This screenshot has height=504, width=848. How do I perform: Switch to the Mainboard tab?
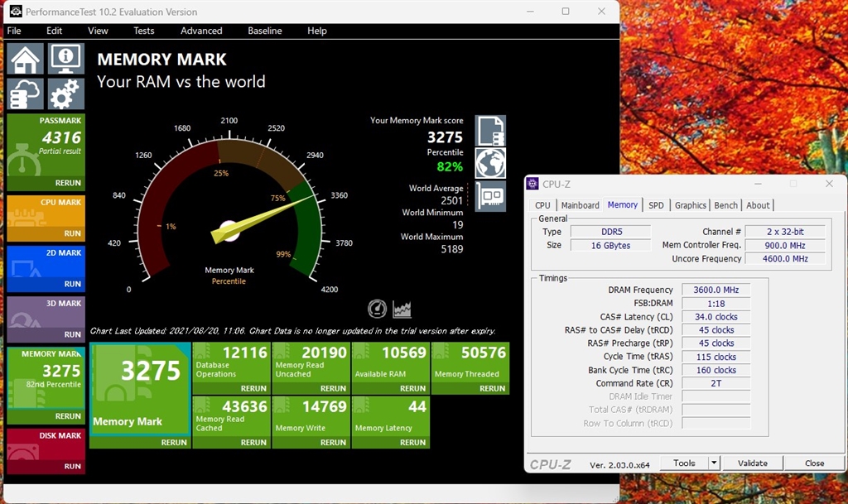(x=580, y=205)
